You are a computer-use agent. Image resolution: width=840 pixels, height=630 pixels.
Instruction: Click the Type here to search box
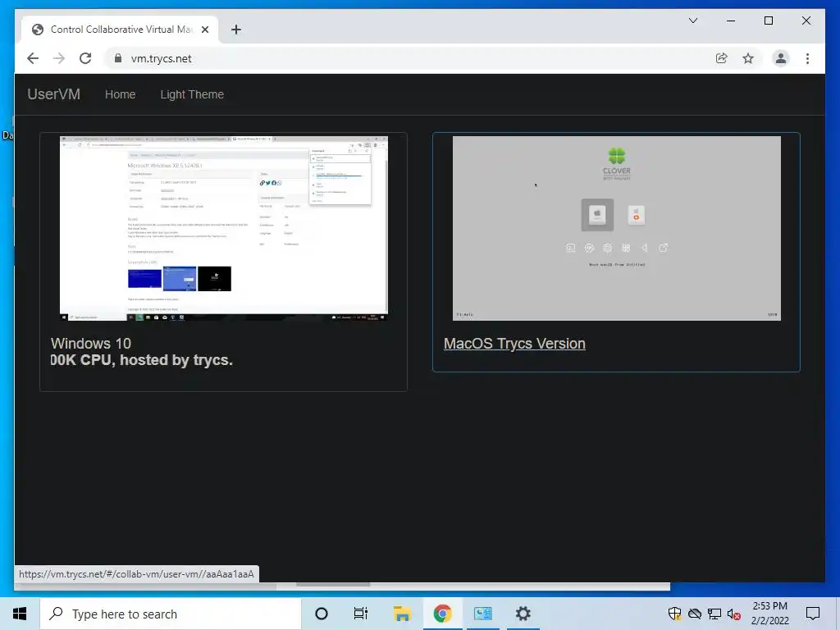pyautogui.click(x=171, y=614)
